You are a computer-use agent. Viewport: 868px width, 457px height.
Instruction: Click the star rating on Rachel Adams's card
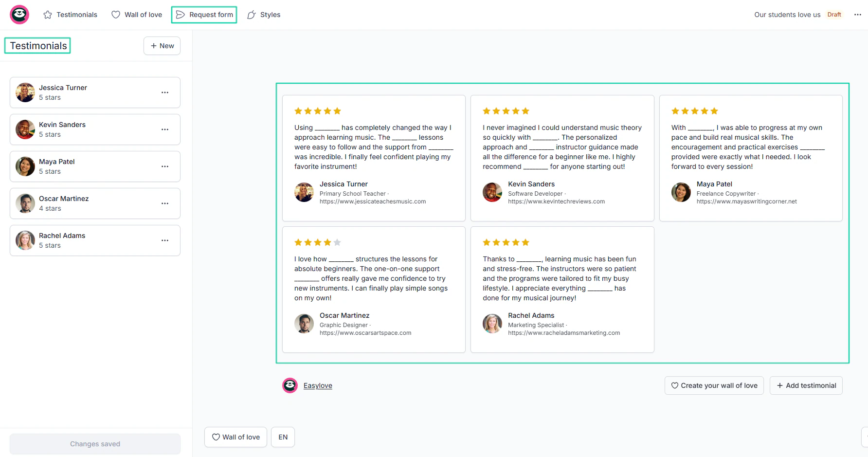pyautogui.click(x=506, y=242)
